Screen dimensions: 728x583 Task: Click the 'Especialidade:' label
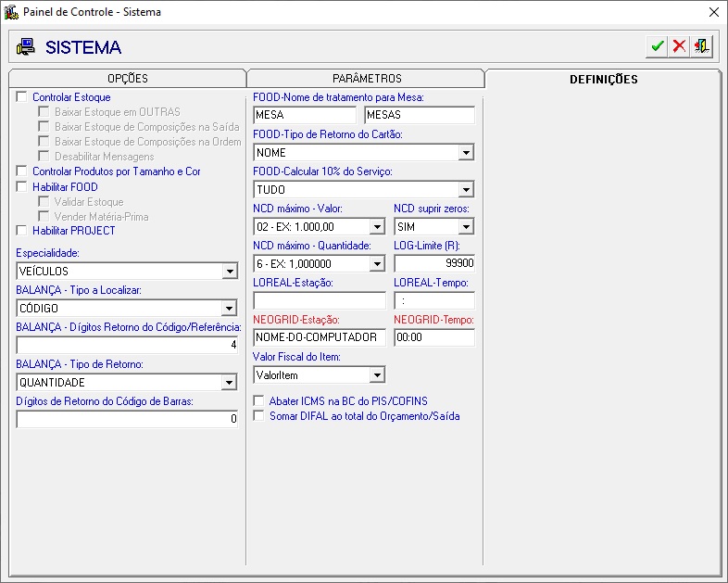coord(47,253)
